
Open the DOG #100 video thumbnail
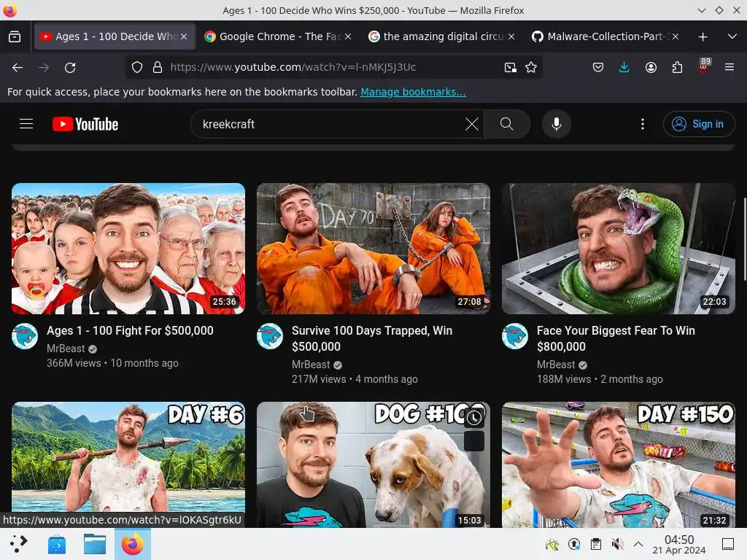[373, 464]
